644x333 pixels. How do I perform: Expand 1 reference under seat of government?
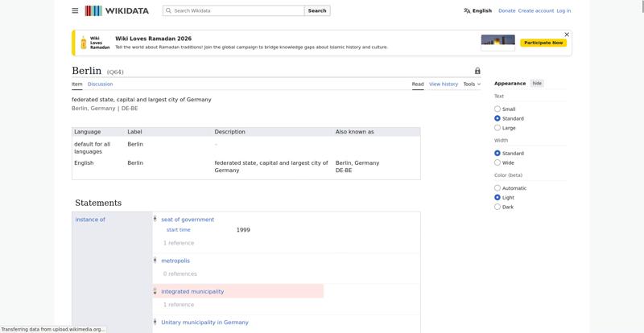pyautogui.click(x=179, y=243)
